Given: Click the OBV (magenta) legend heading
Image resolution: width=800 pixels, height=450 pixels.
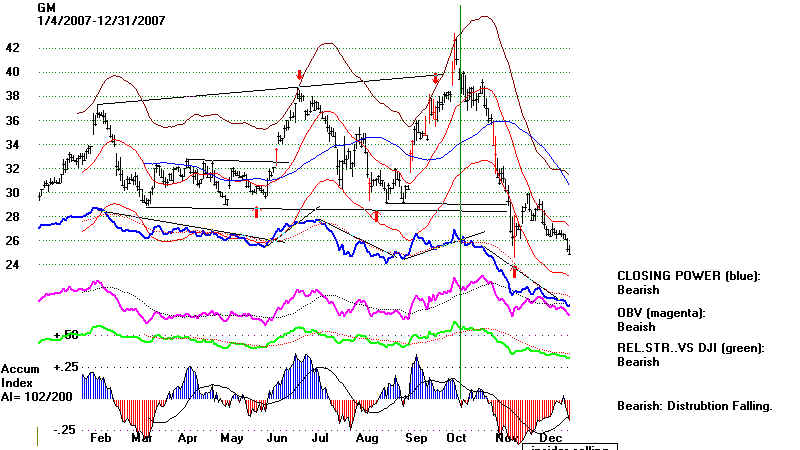Looking at the screenshot, I should pyautogui.click(x=661, y=313).
